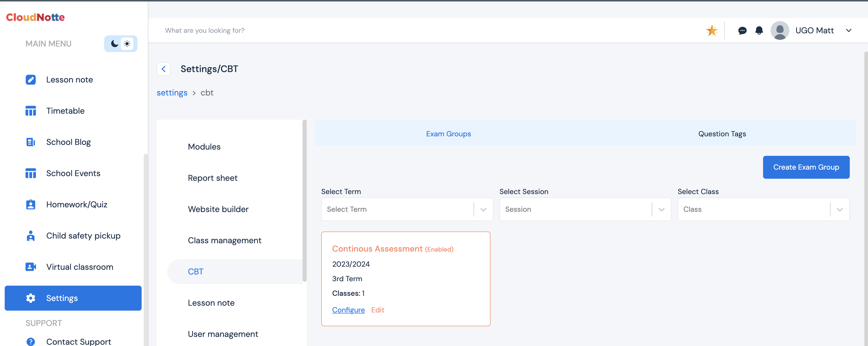Click the Virtual classroom camera icon

(31, 267)
